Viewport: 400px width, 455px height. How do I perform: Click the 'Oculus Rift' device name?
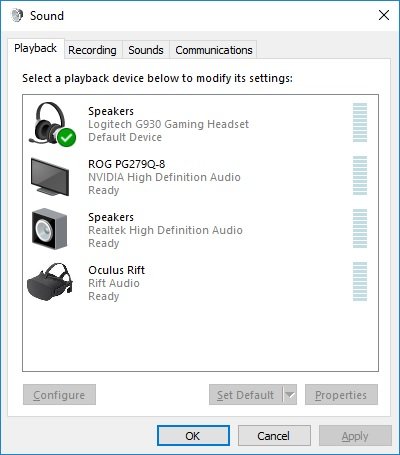click(x=117, y=270)
